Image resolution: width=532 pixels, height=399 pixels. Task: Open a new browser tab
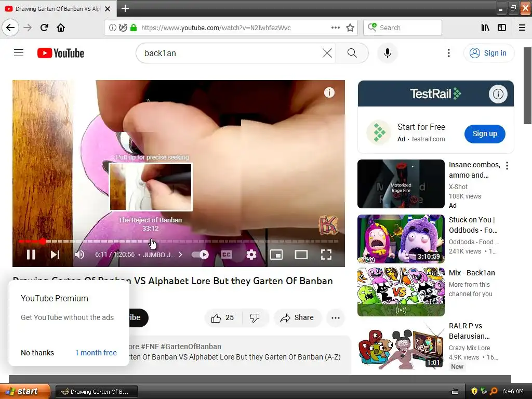(x=125, y=8)
